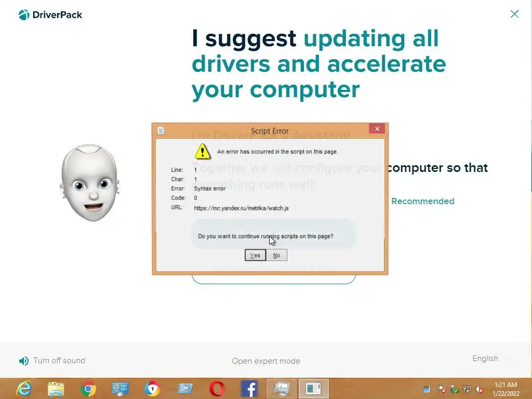The width and height of the screenshot is (532, 399).
Task: Open the Run-style window taskbar icon
Action: coord(184,389)
